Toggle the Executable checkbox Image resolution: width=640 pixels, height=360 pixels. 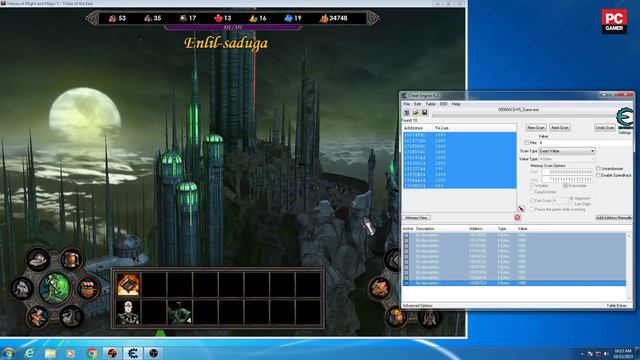(565, 185)
